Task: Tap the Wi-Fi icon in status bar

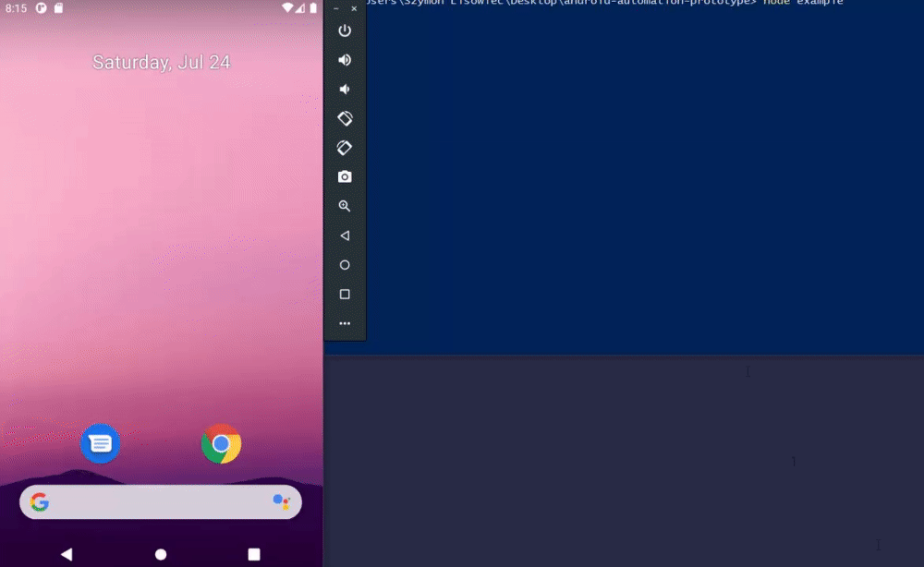Action: (x=287, y=7)
